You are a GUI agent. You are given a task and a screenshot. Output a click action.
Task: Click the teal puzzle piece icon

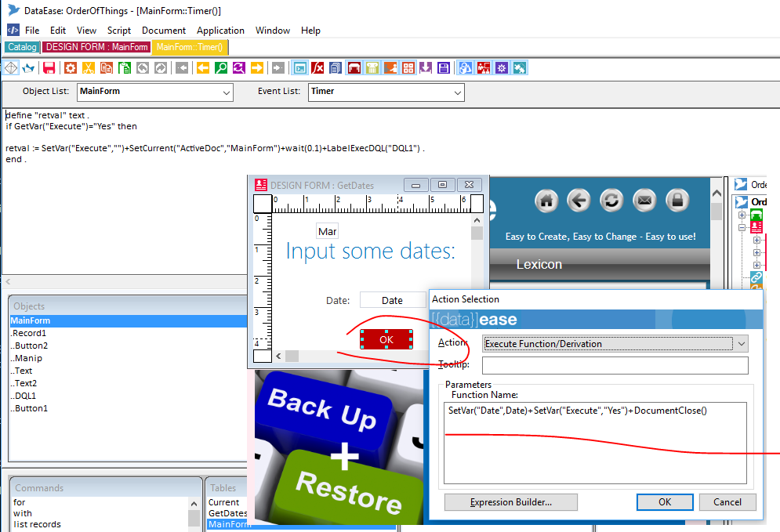pyautogui.click(x=519, y=68)
